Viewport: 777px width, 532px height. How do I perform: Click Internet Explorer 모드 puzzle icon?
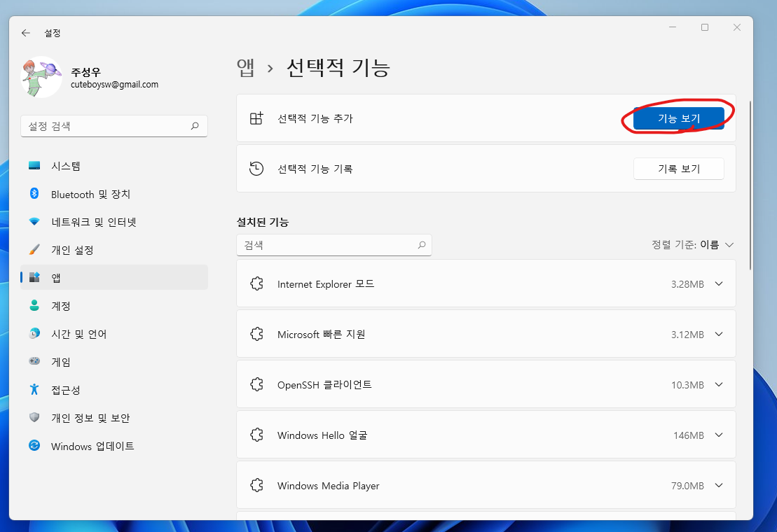256,283
